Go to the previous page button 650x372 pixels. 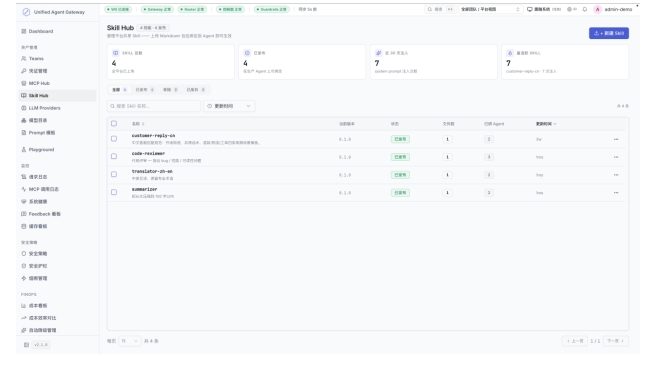coord(575,341)
